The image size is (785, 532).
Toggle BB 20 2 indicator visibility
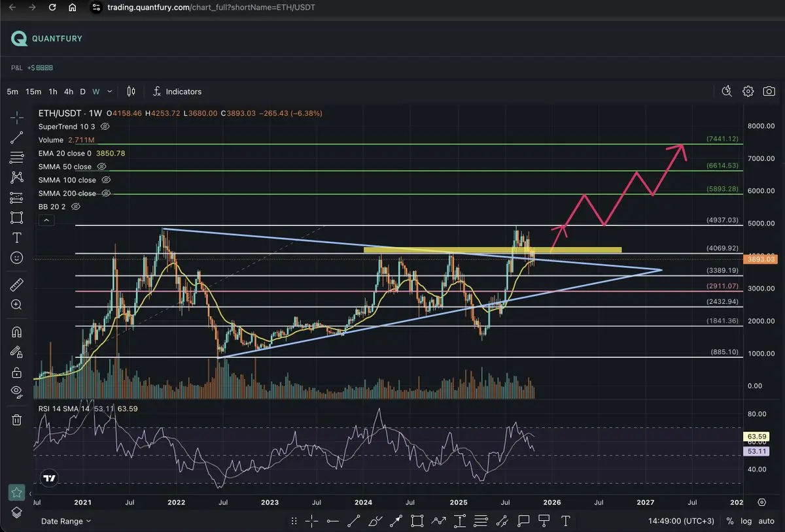click(x=75, y=207)
